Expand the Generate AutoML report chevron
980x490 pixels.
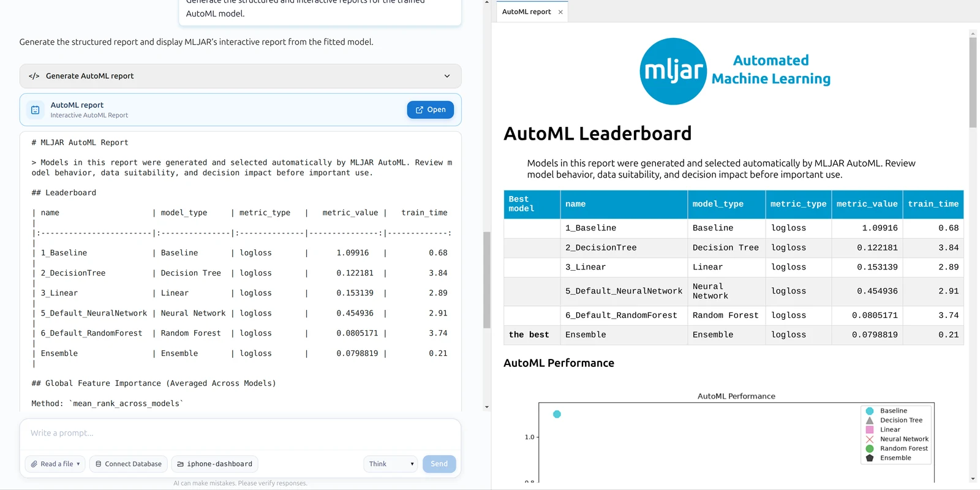447,76
